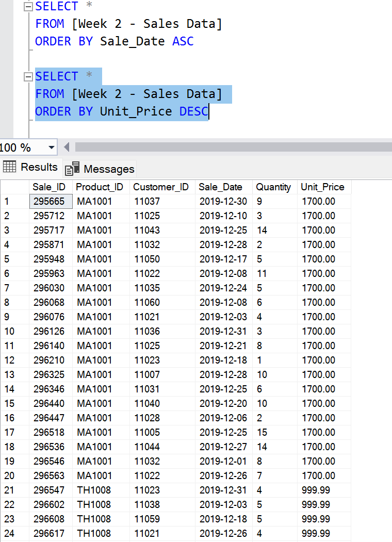The image size is (392, 542).
Task: Click Quantity cell 15 in row 17
Action: [x=275, y=433]
